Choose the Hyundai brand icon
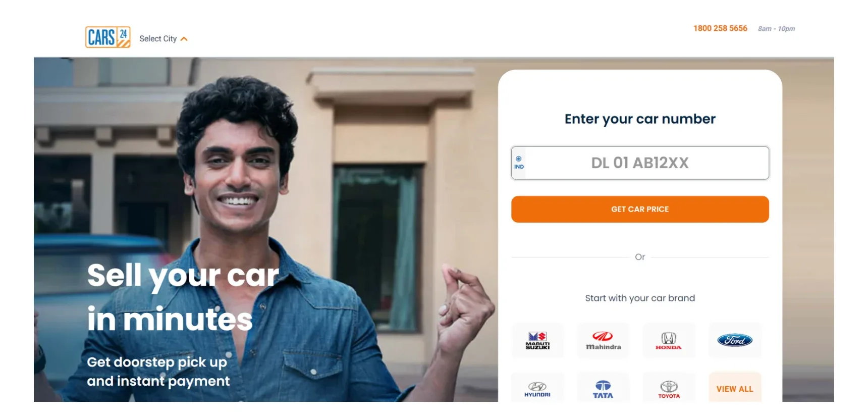Screen dimensions: 868x418 pos(537,388)
